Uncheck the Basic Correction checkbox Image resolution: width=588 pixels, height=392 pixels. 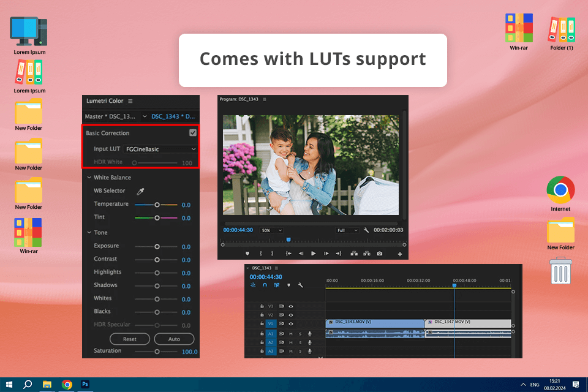tap(193, 133)
